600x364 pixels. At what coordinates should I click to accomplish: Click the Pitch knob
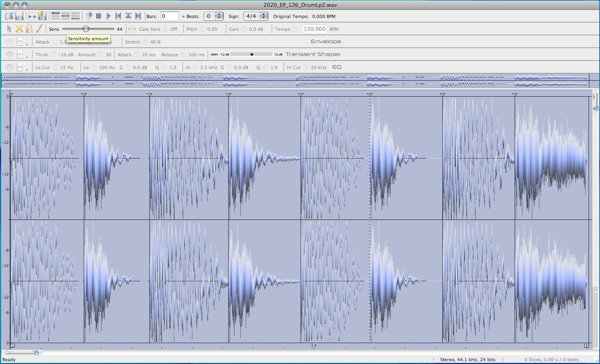pos(203,29)
